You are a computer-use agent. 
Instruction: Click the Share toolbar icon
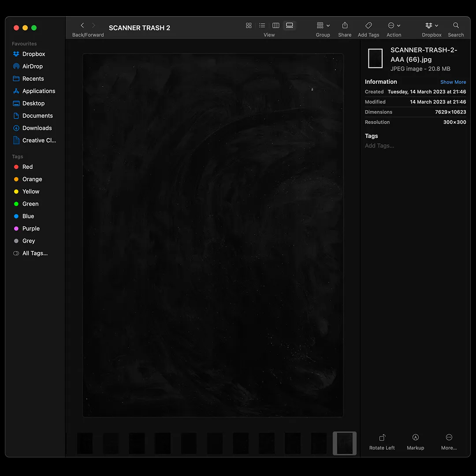coord(345,26)
